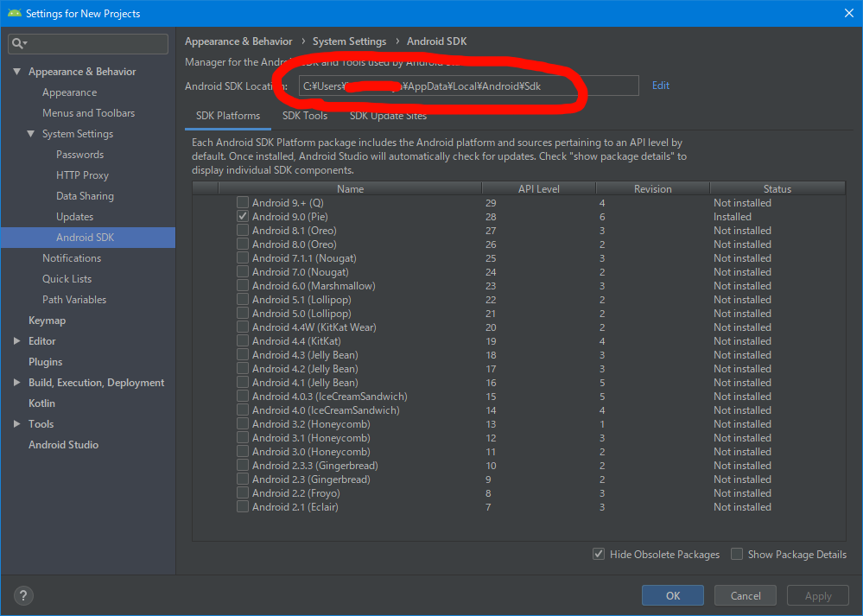Click the search magnifier icon
The image size is (863, 616).
pos(19,43)
